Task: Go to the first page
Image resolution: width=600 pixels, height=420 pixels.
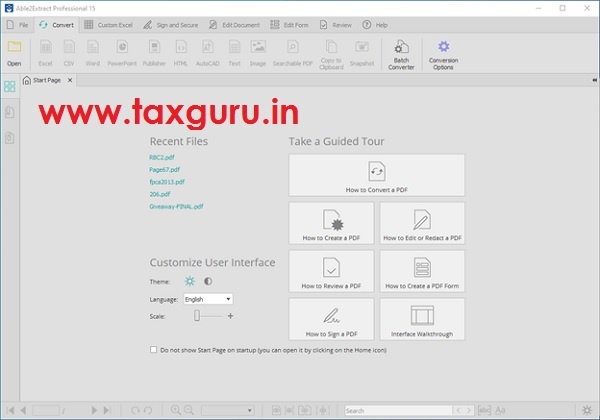Action: pyautogui.click(x=11, y=410)
